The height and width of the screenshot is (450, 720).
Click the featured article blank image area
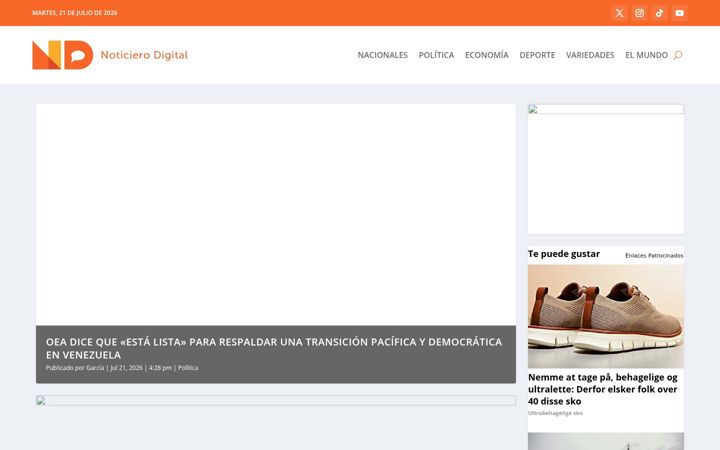(276, 214)
